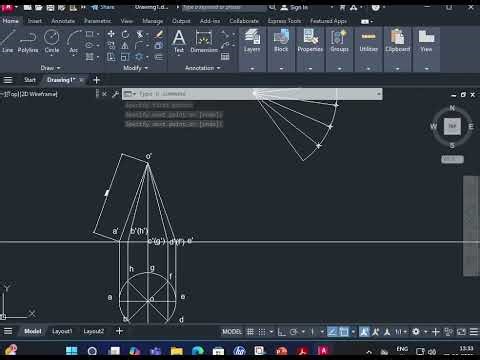Viewport: 480px width, 360px height.
Task: Select the Circle tool
Action: (x=52, y=41)
